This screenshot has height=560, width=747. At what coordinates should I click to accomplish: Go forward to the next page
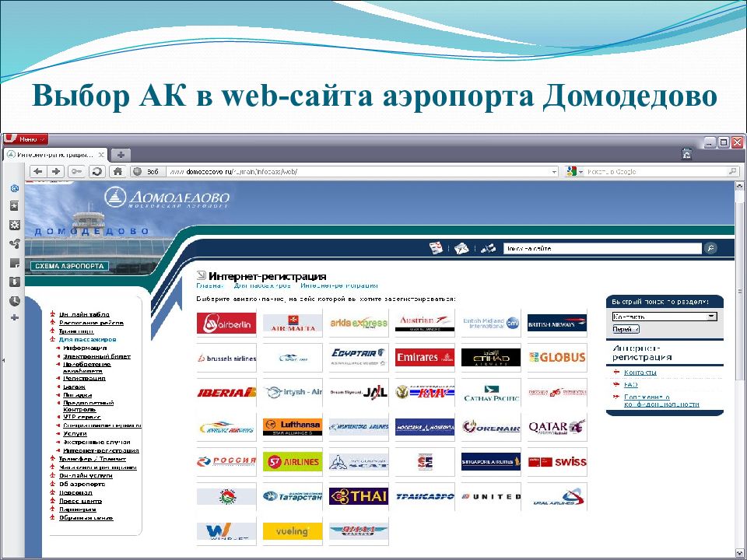[56, 171]
